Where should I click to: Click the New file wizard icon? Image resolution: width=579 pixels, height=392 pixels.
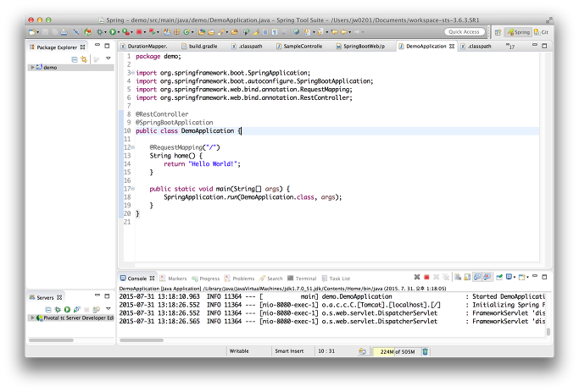pyautogui.click(x=32, y=32)
